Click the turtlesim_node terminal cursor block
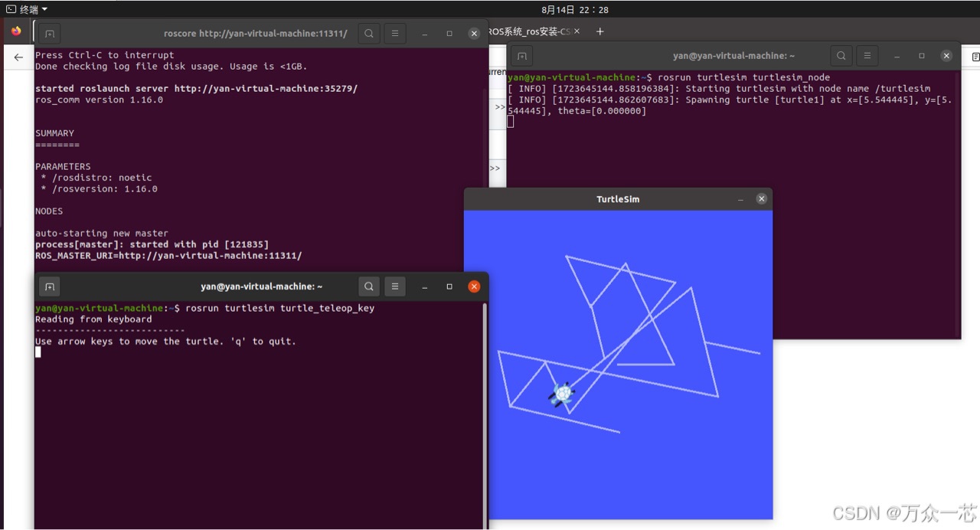This screenshot has width=980, height=530. pos(511,122)
